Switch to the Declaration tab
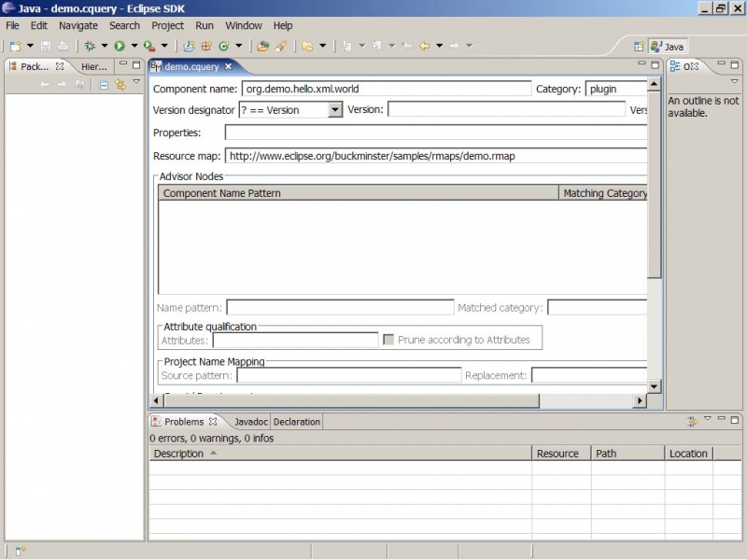Viewport: 747px width, 560px height. point(296,422)
